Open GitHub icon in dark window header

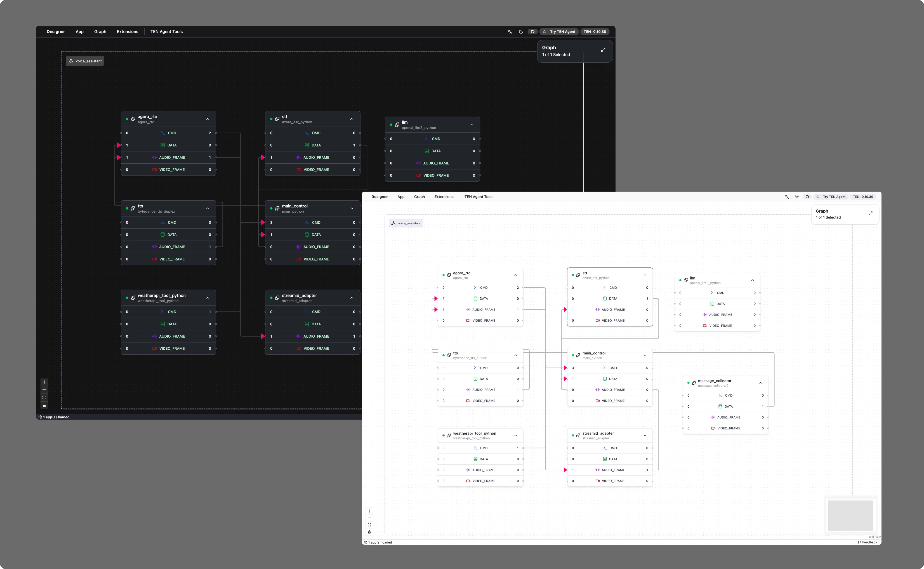(532, 32)
